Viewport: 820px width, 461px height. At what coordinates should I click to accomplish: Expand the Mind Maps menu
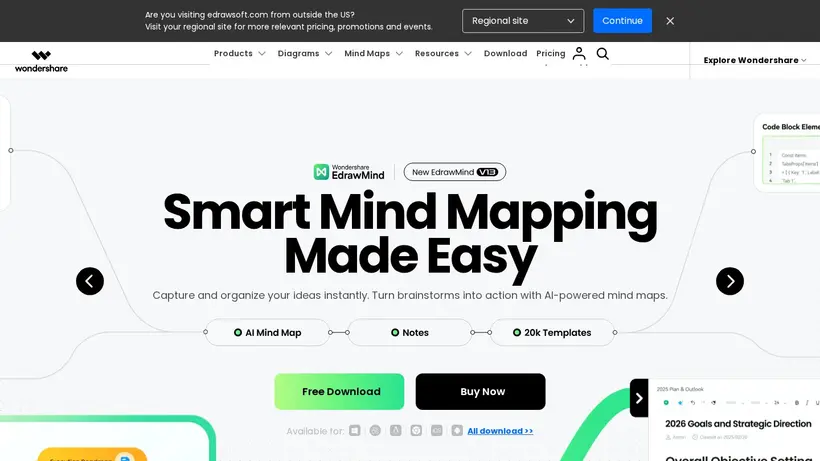point(373,53)
